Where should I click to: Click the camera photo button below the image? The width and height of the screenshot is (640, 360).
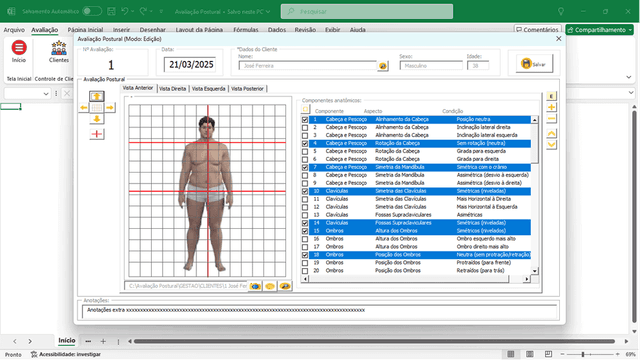point(255,286)
